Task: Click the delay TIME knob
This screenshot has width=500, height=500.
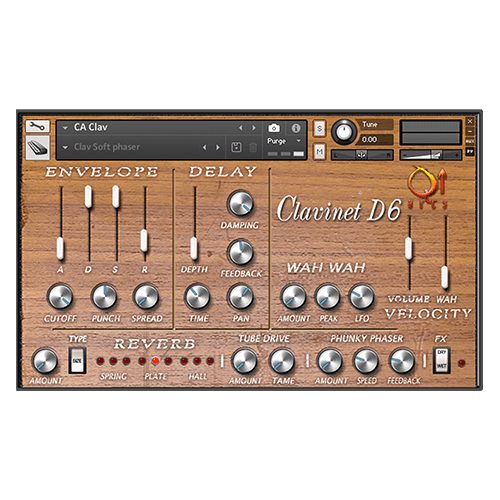Action: 198,297
